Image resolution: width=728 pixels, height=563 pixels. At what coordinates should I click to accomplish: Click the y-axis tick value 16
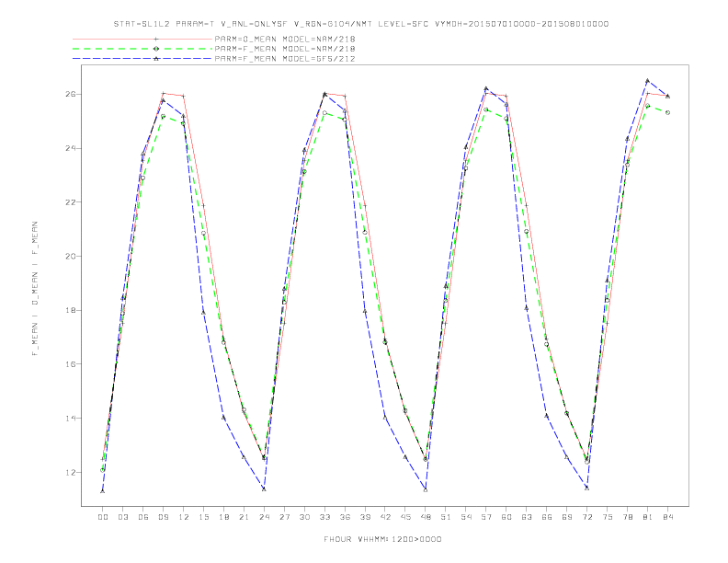(71, 364)
